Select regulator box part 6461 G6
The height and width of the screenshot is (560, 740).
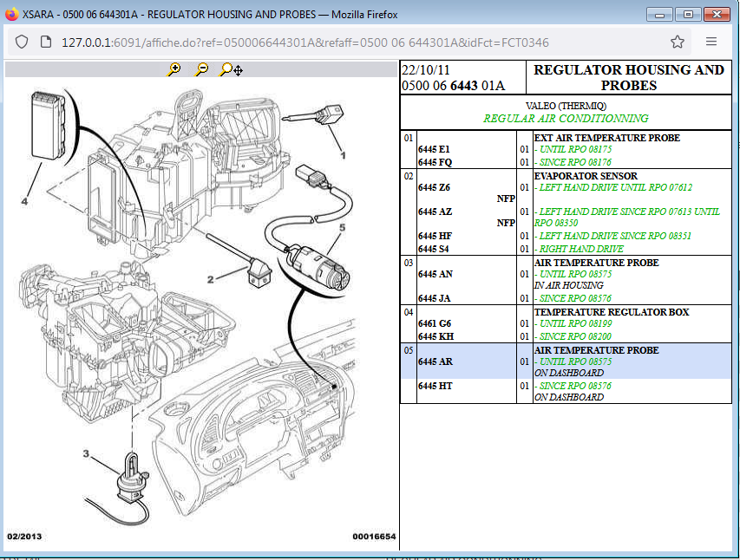click(435, 323)
